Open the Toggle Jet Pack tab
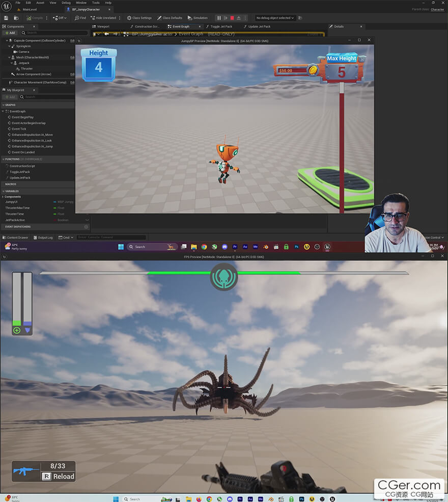 (x=219, y=27)
